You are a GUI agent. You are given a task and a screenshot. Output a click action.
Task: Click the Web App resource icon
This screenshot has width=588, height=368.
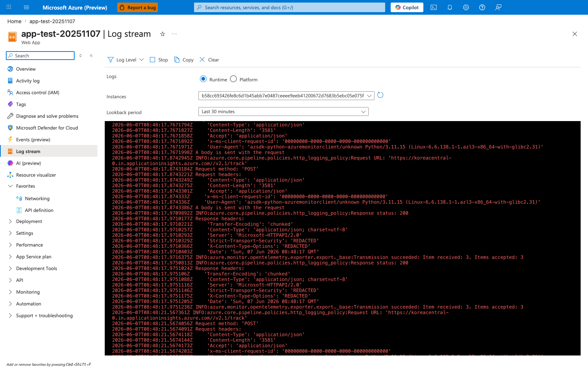click(x=12, y=37)
